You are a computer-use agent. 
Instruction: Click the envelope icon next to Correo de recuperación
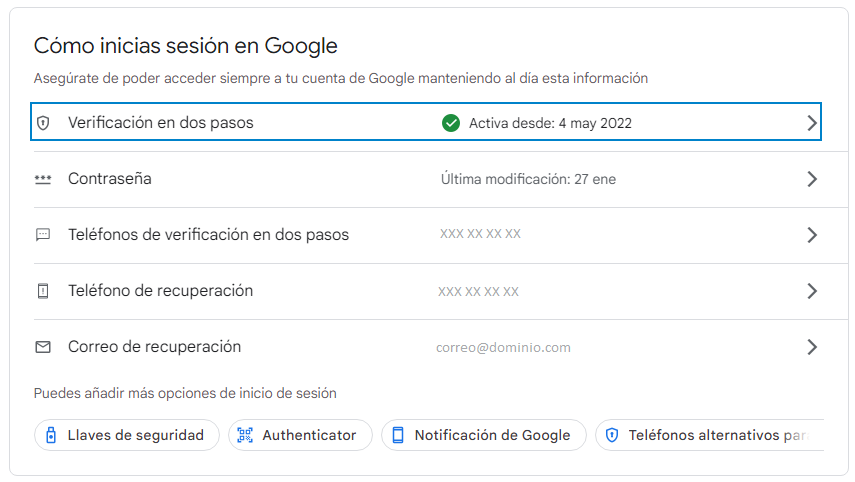click(43, 347)
